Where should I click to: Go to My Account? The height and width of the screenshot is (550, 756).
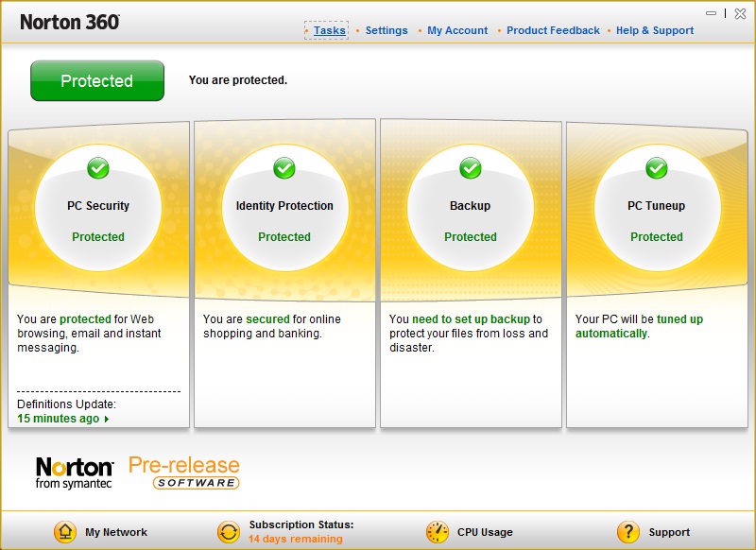click(457, 30)
